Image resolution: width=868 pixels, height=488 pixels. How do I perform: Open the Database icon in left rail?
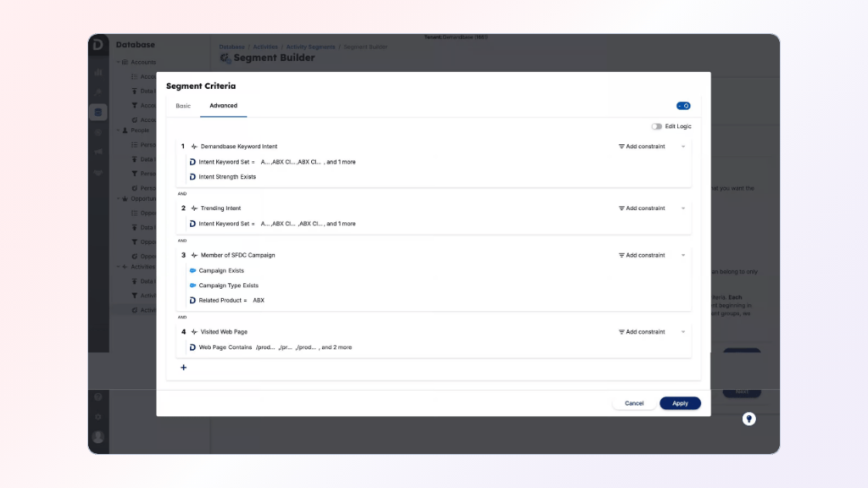coord(98,112)
